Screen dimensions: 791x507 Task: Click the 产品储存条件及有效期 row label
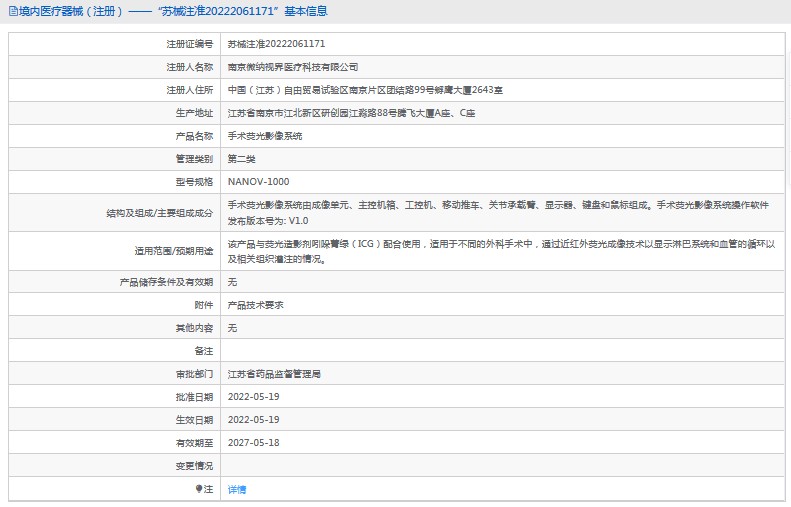click(166, 282)
